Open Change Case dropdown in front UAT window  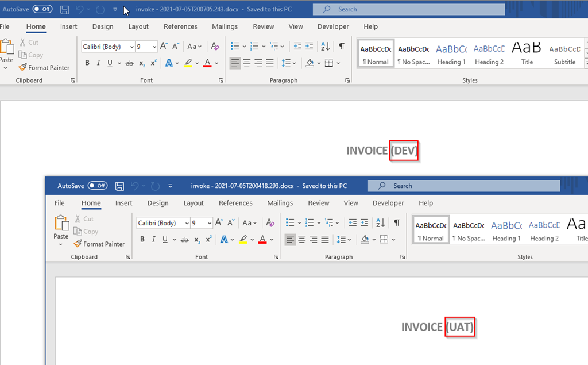tap(249, 222)
